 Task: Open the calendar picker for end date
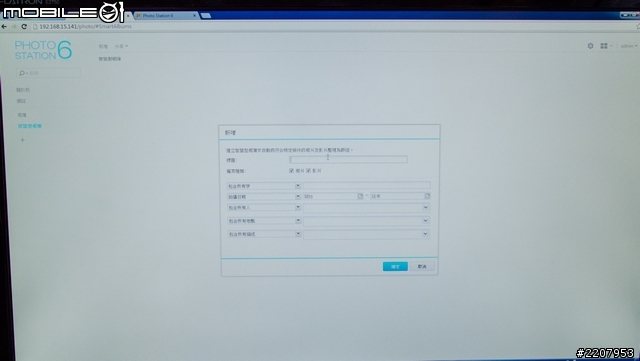coord(427,196)
